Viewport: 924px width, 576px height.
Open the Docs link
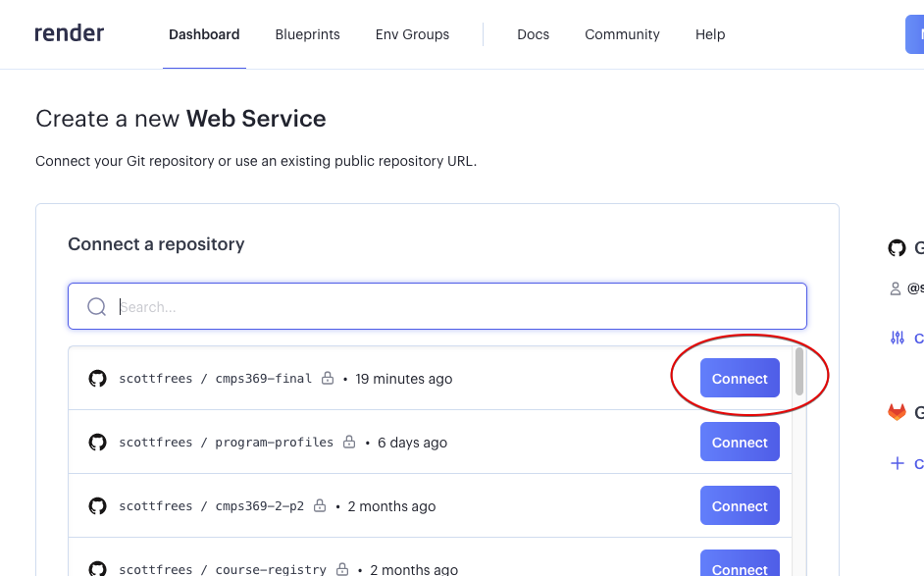point(533,34)
